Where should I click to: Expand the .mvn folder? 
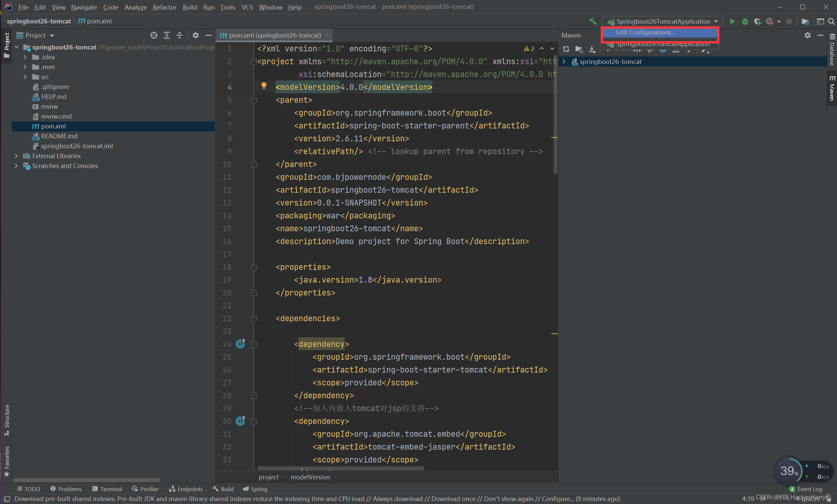pos(25,67)
